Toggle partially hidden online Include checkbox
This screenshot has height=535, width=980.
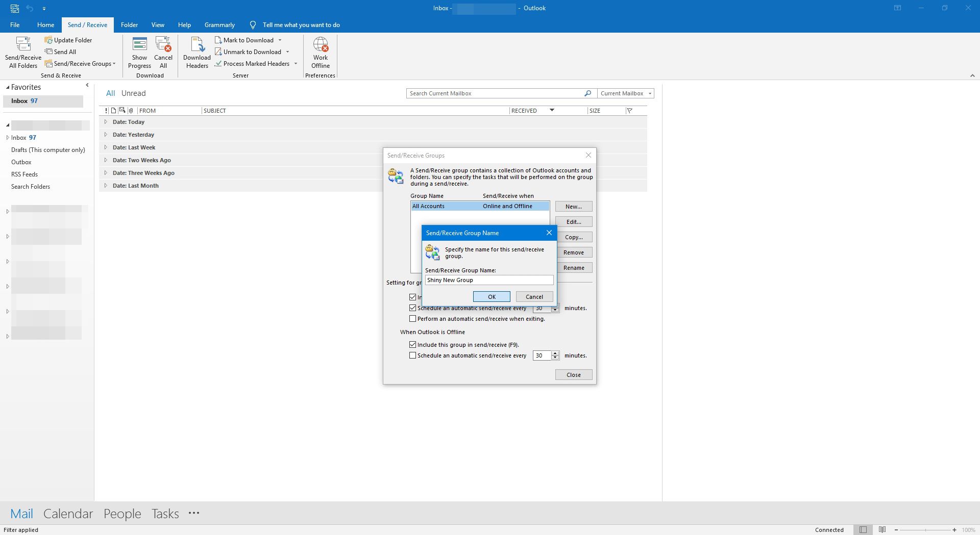(413, 297)
